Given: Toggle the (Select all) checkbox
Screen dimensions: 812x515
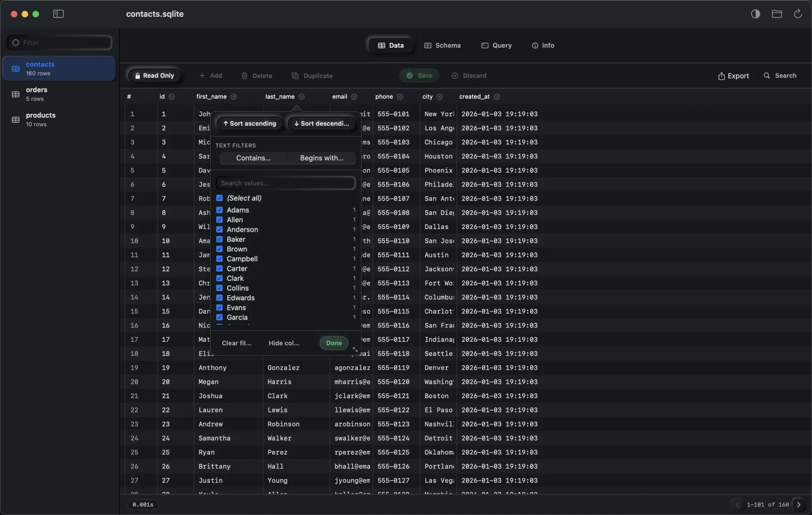Looking at the screenshot, I should pos(219,198).
